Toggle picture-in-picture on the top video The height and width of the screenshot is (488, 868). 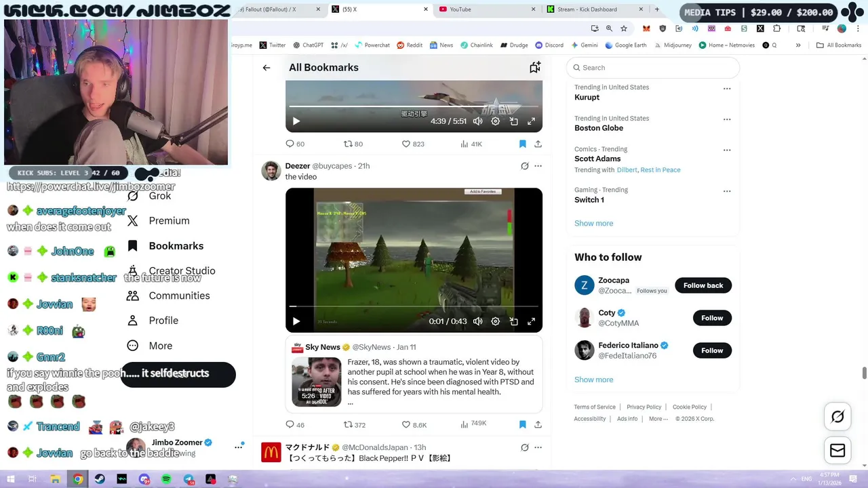click(514, 121)
